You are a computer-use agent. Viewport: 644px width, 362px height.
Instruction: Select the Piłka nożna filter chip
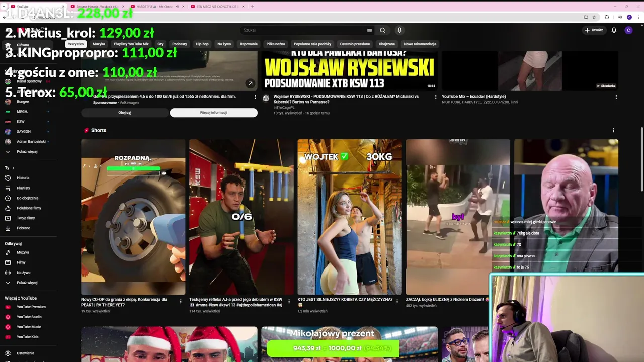click(x=276, y=44)
